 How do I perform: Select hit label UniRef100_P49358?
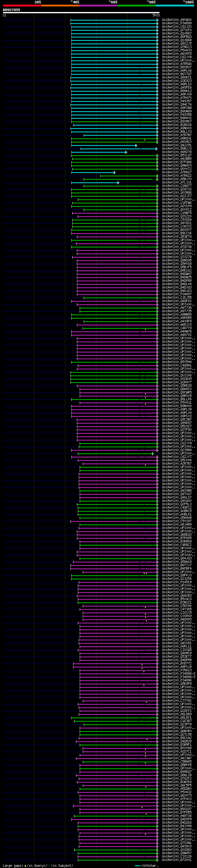[x=177, y=115]
